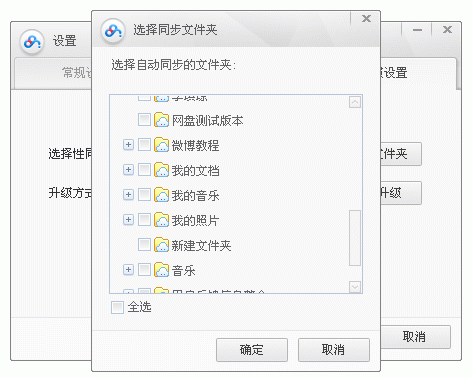Confirm selection with 确定 button

(x=252, y=350)
